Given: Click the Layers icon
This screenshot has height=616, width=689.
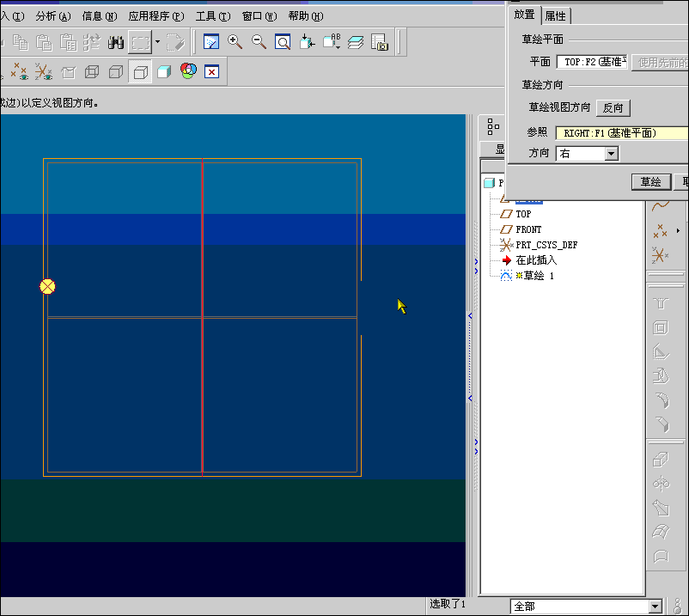Looking at the screenshot, I should [x=356, y=42].
